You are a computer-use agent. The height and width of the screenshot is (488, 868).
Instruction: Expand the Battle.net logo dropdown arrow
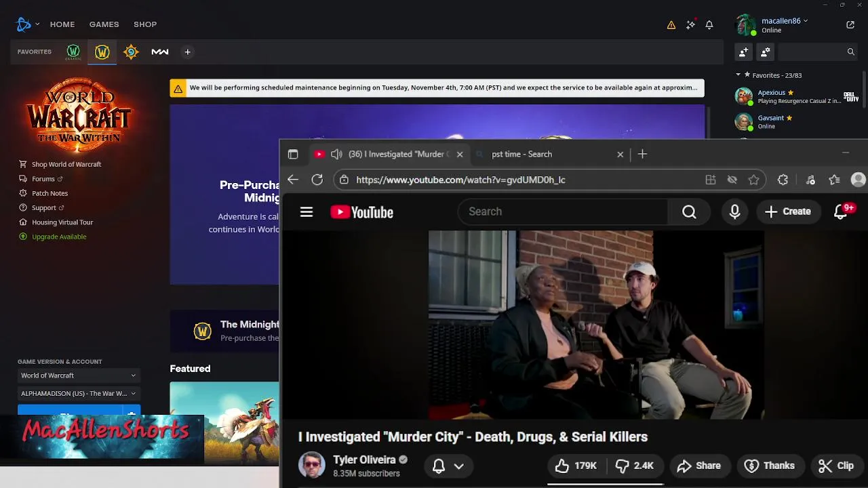[37, 24]
